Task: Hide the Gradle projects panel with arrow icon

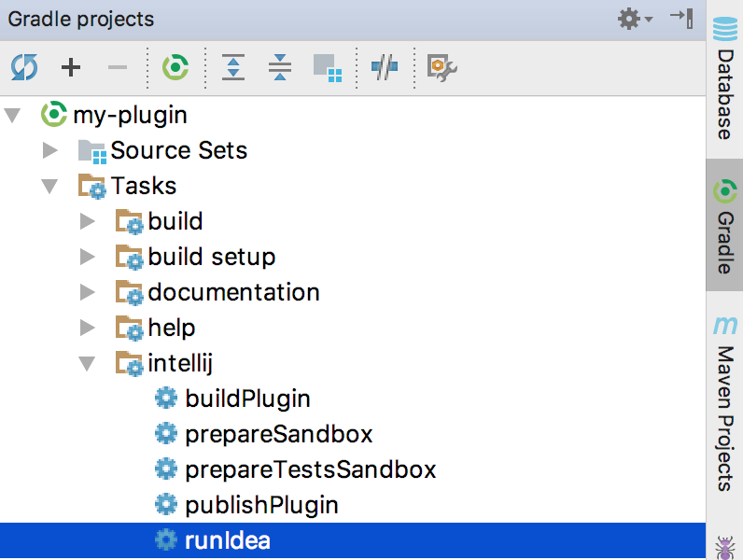Action: point(681,19)
